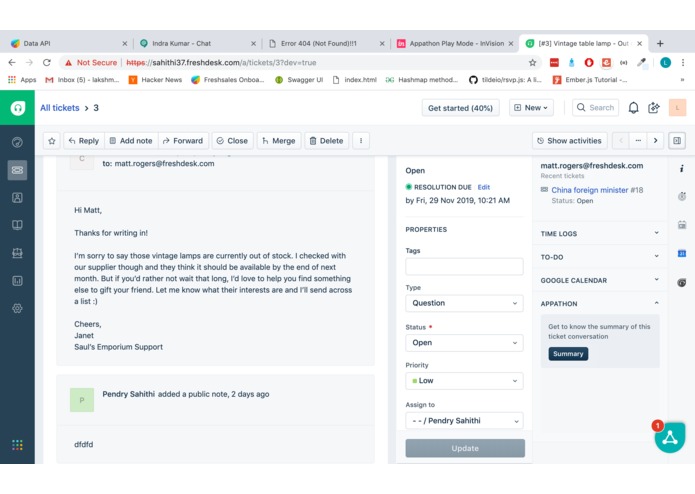This screenshot has height=494, width=695.
Task: Click the ticket pagination ellipsis button
Action: pos(638,141)
